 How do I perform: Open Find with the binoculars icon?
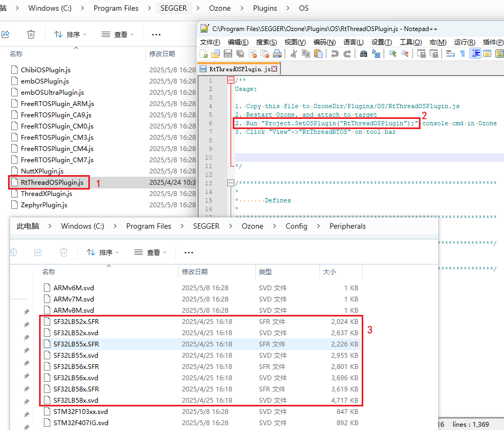[363, 54]
